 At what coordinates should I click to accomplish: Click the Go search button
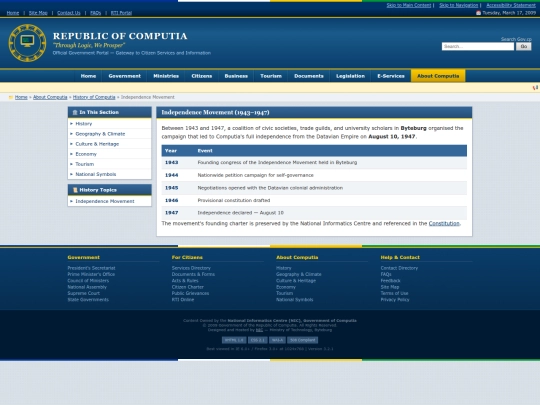coord(523,46)
